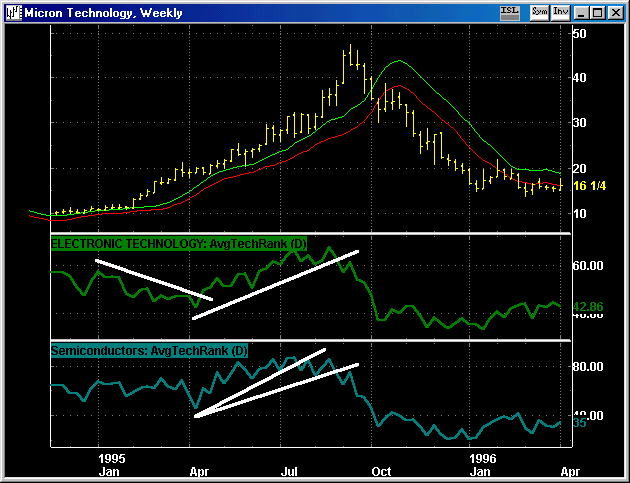The image size is (630, 483).
Task: Click the Inv button in the title bar
Action: coord(560,12)
